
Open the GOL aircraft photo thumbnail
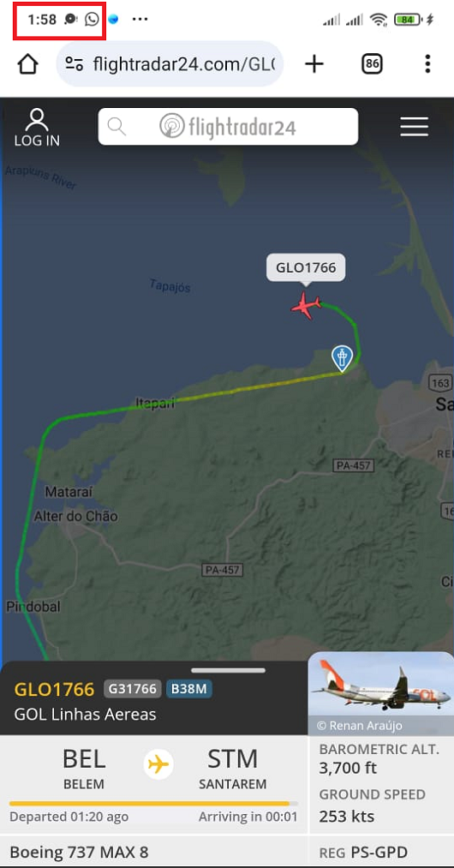pyautogui.click(x=381, y=693)
